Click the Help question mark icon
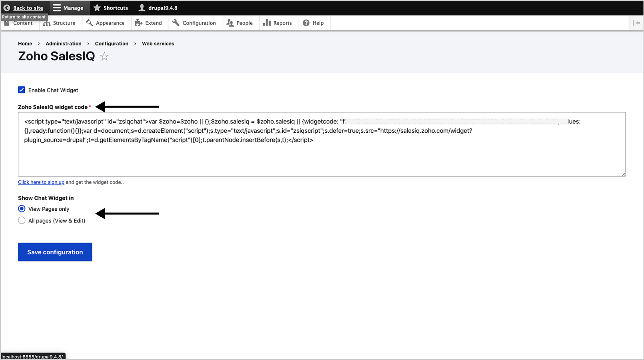Viewport: 644px width, 360px height. 306,23
